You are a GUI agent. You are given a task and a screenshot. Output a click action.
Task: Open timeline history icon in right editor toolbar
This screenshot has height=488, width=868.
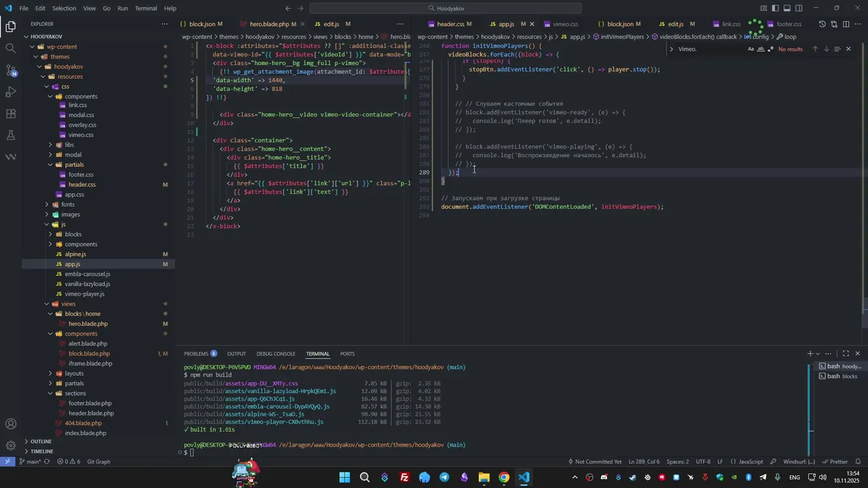[822, 24]
